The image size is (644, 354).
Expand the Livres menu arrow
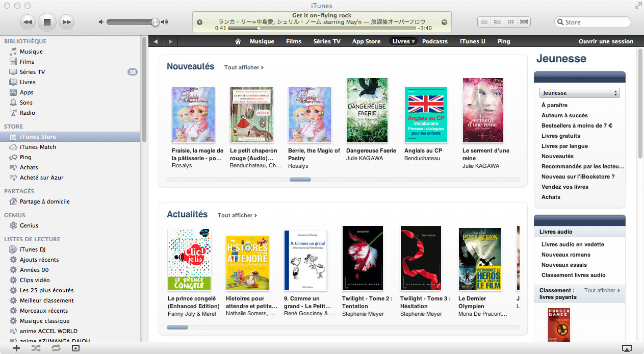tap(413, 42)
